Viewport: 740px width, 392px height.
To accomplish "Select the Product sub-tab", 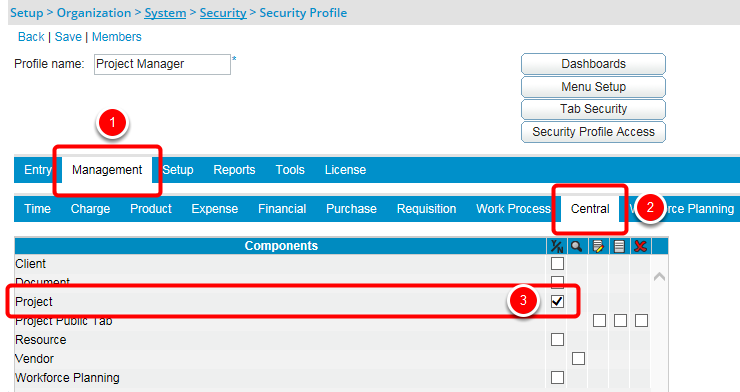I will coord(151,209).
